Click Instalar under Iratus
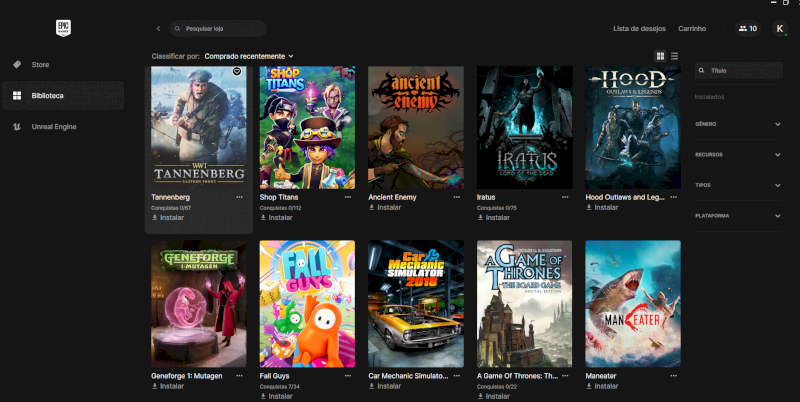800x402 pixels. click(x=493, y=217)
